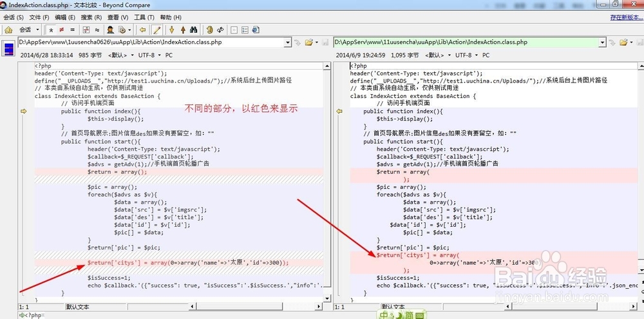This screenshot has height=319, width=644.
Task: Expand right file path history dropdown
Action: tap(603, 43)
